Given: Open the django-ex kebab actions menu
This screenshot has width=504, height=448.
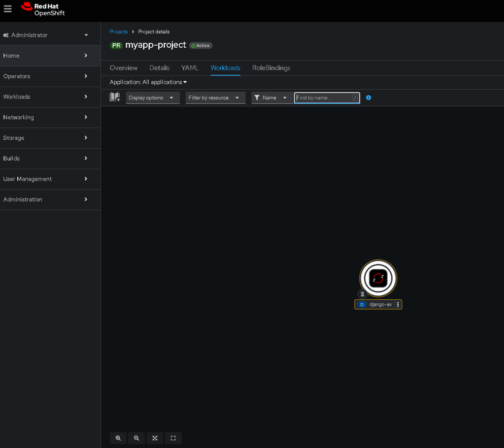Looking at the screenshot, I should [398, 304].
